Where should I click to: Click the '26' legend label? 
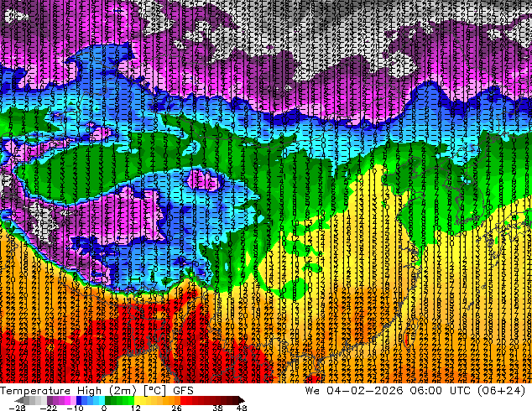point(176,408)
